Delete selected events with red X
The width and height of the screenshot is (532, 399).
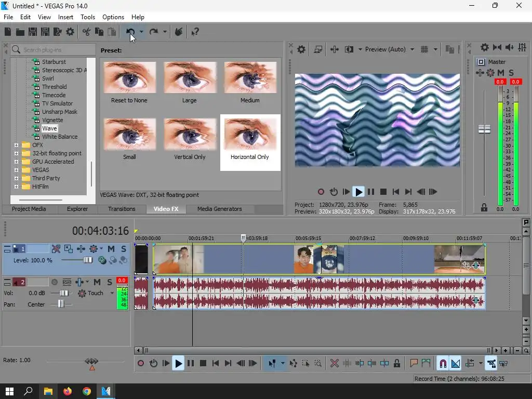[334, 363]
